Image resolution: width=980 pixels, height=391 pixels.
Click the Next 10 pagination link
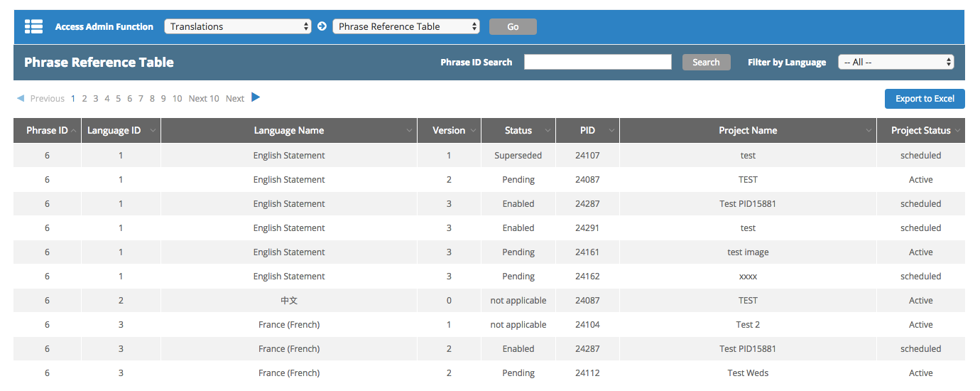tap(204, 99)
